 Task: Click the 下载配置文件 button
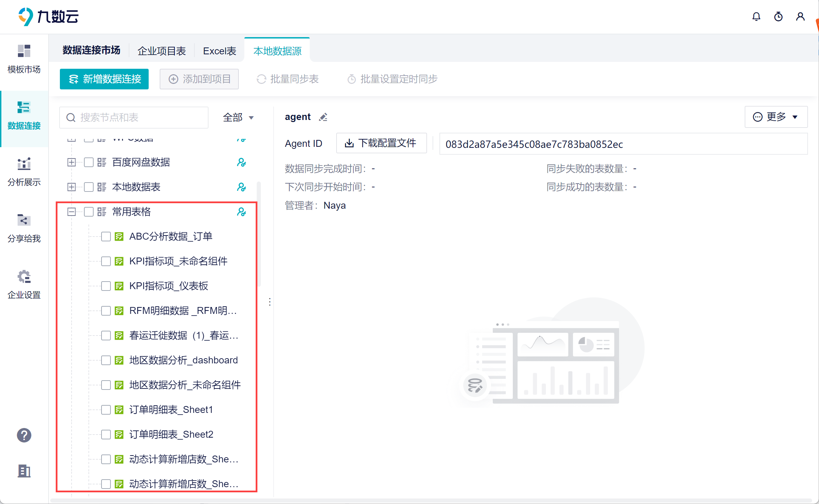[381, 143]
